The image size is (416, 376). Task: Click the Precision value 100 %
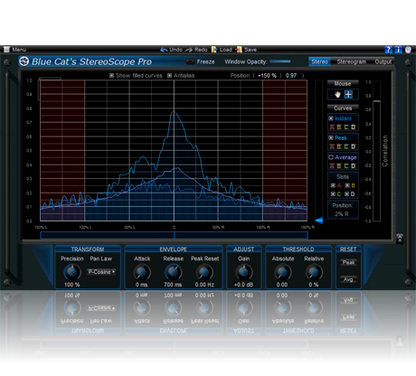[72, 285]
